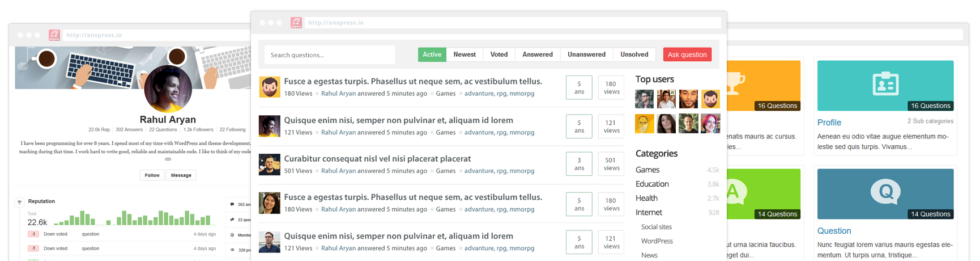Open first 'Quisque enim nisi, semper' question title
Viewport: 980px width, 261px height.
[x=398, y=120]
